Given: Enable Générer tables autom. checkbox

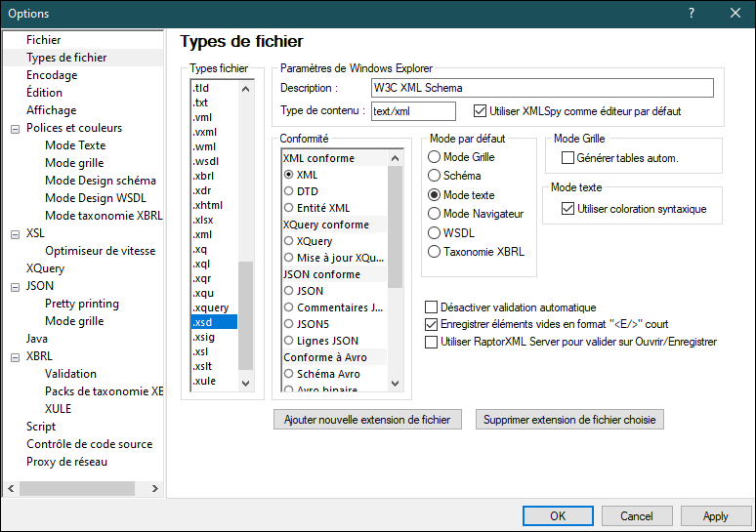Looking at the screenshot, I should click(x=567, y=158).
